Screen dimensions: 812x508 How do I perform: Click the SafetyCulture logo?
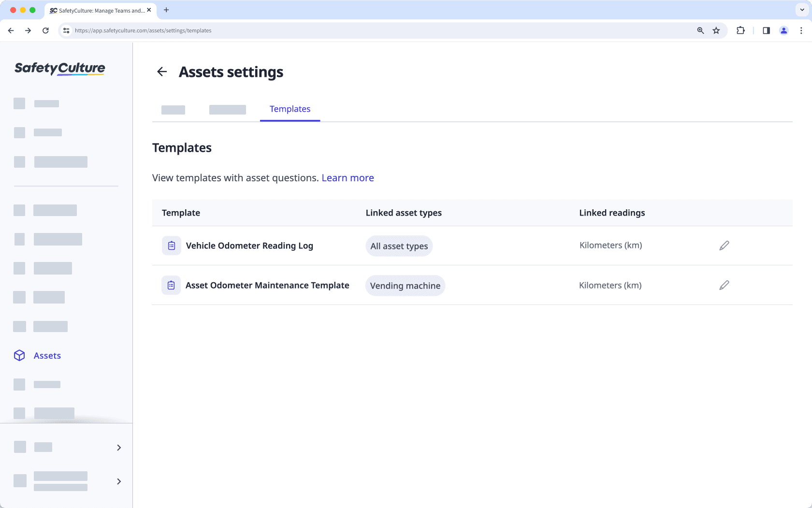tap(59, 69)
